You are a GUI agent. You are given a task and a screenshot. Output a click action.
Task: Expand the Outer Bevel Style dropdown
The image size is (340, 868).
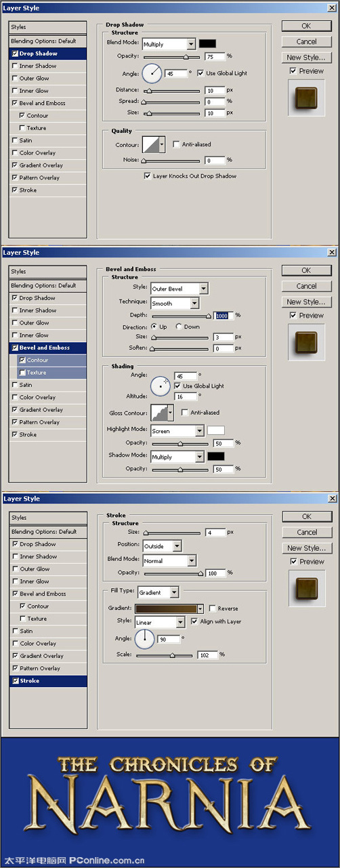coord(179,289)
